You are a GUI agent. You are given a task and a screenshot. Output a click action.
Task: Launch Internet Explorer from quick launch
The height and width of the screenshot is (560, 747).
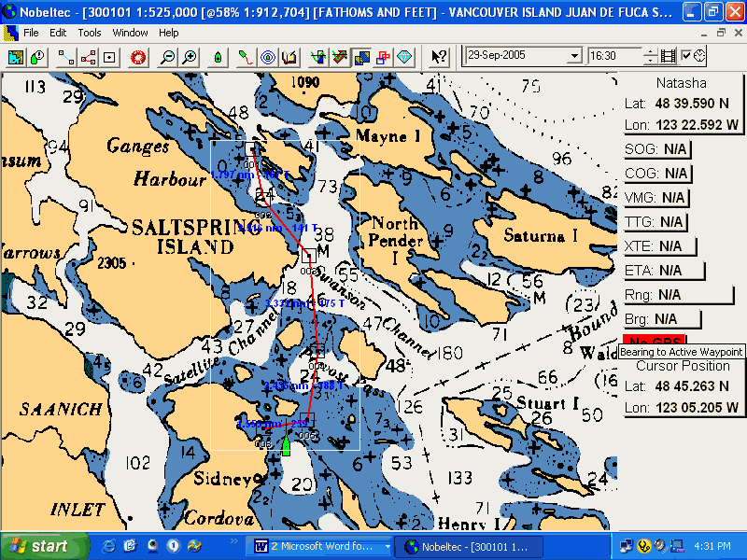(108, 546)
